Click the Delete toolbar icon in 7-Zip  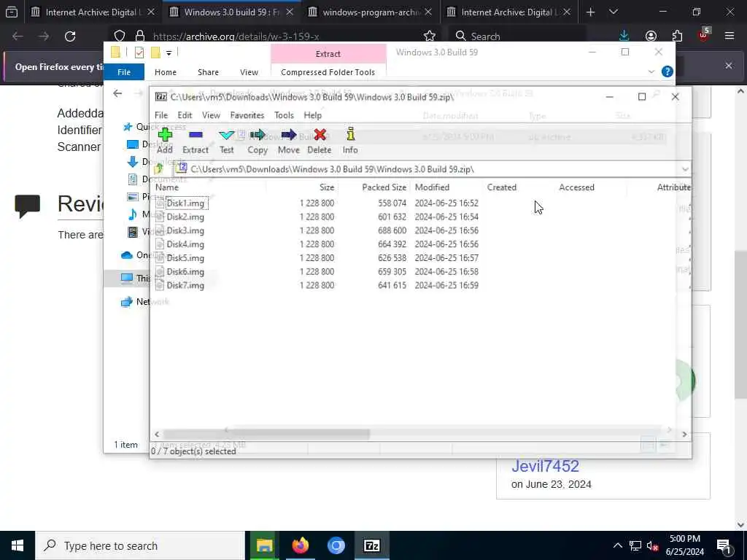320,135
